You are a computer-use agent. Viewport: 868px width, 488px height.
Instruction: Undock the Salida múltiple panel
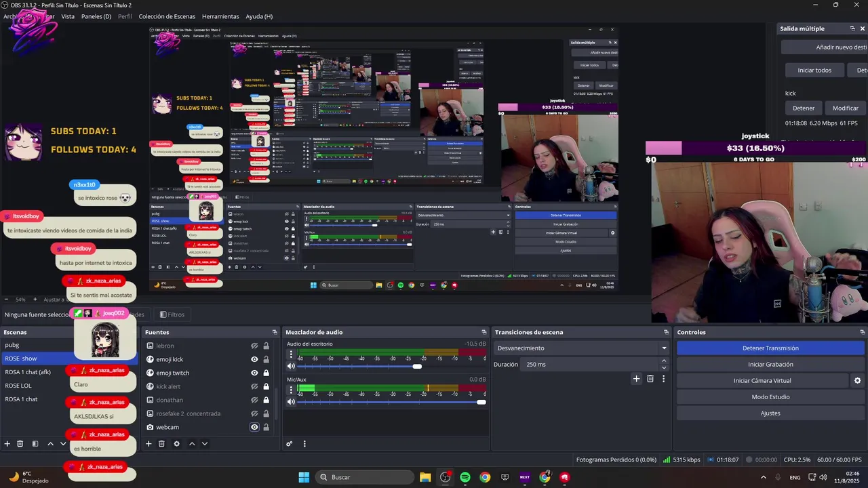pyautogui.click(x=852, y=28)
